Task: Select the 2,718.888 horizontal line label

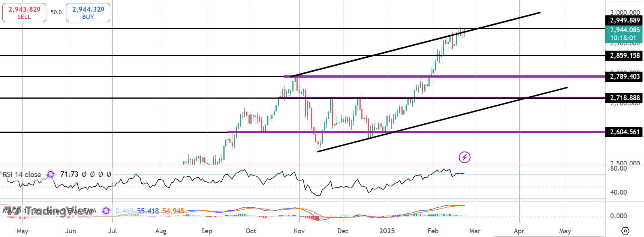Action: coord(625,98)
